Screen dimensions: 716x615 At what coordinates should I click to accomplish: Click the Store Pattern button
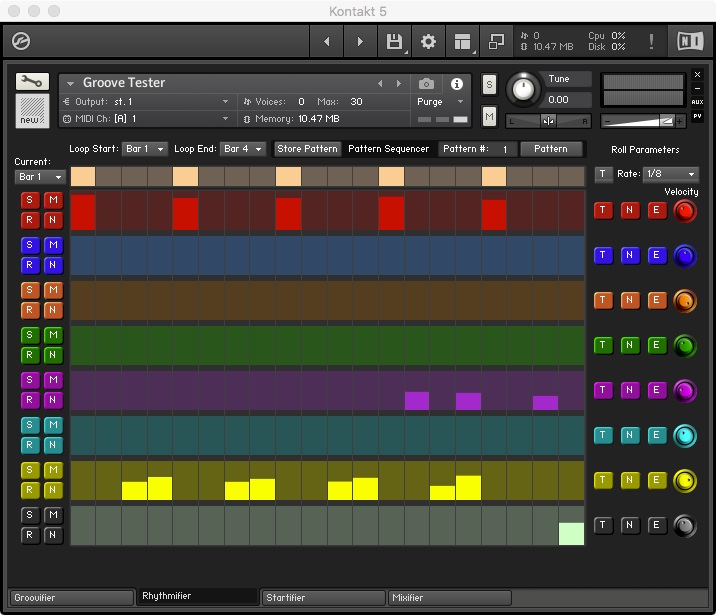click(308, 149)
